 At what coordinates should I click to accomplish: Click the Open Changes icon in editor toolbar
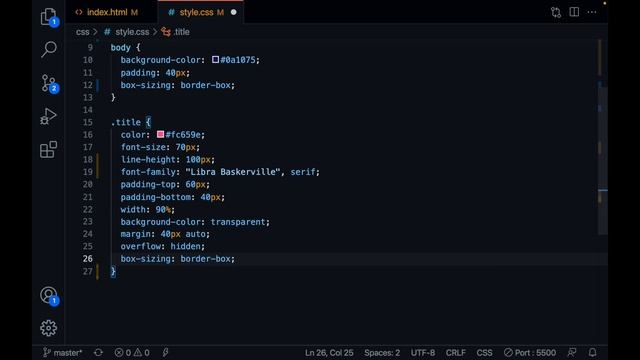[x=556, y=12]
